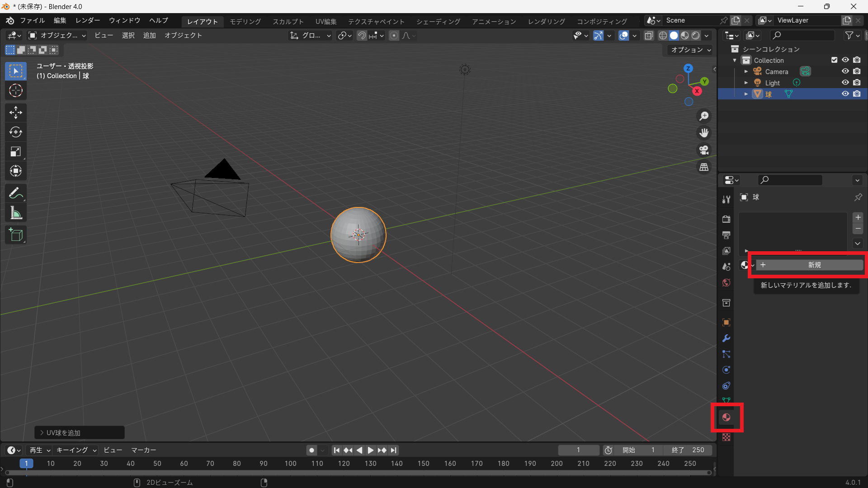Toggle Light visibility eye icon

coord(845,83)
